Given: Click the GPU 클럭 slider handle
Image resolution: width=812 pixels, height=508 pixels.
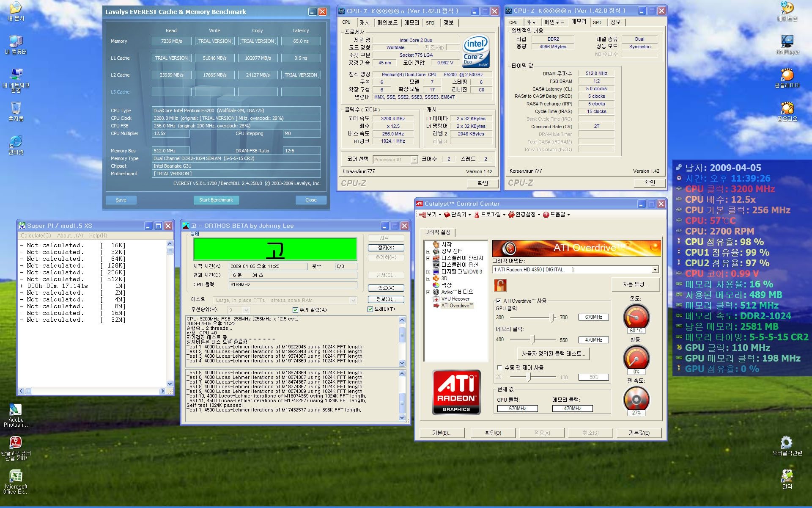Looking at the screenshot, I should pyautogui.click(x=552, y=317).
